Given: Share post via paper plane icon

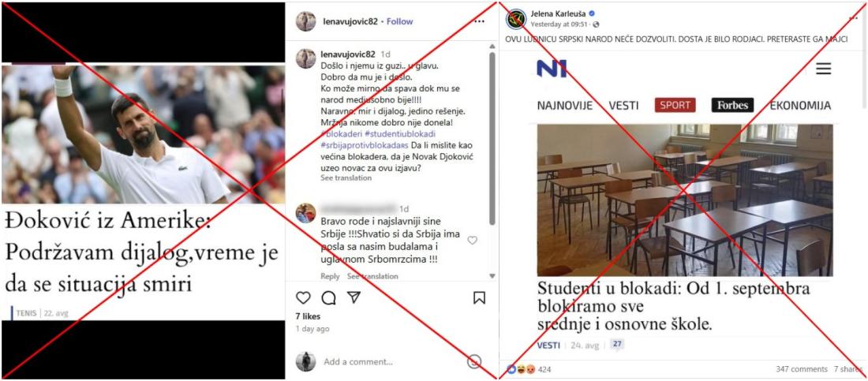Looking at the screenshot, I should 354,297.
